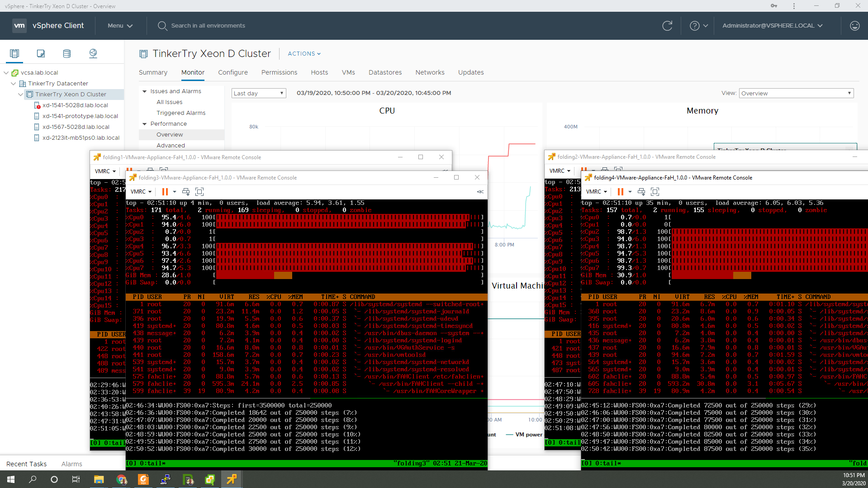Open the View Overview dropdown
Viewport: 868px width, 488px height.
point(796,93)
